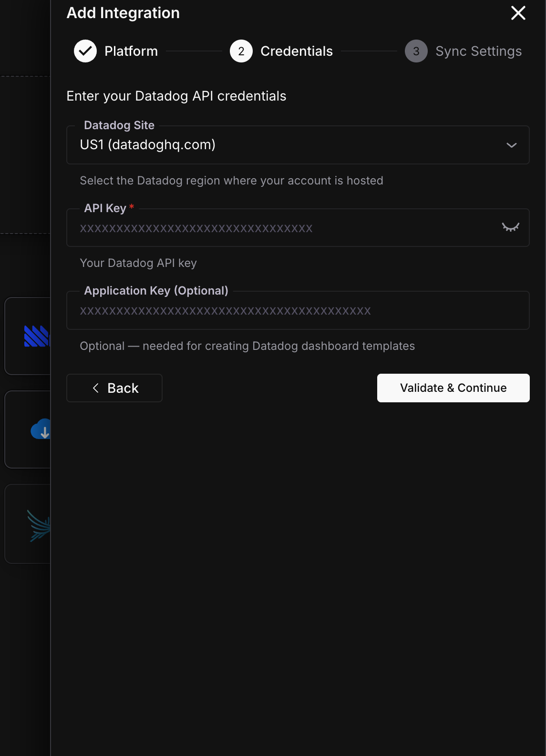This screenshot has height=756, width=546.
Task: Toggle API Key visibility eye icon
Action: (510, 227)
